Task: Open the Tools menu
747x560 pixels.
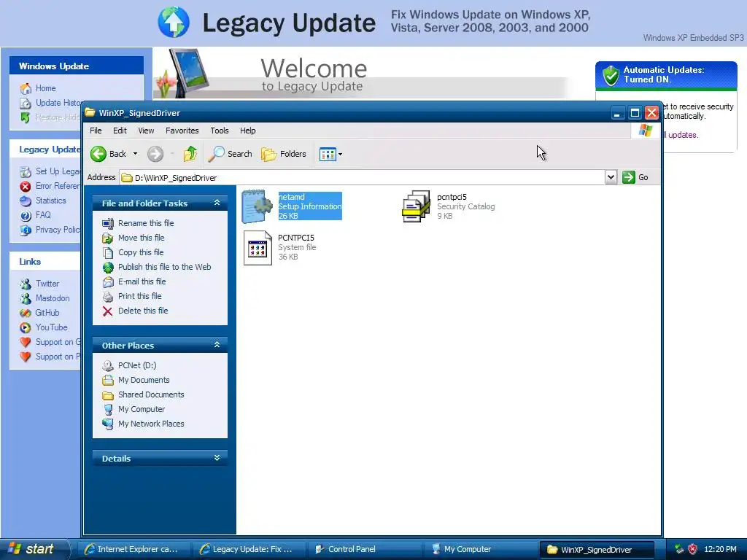Action: (x=219, y=131)
